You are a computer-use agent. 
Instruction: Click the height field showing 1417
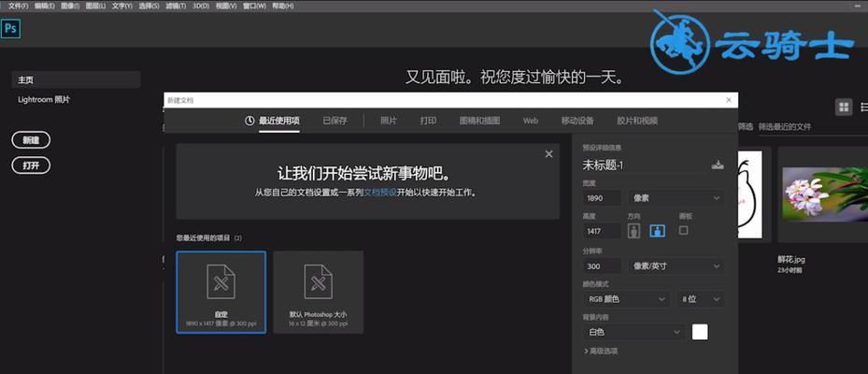coord(602,231)
